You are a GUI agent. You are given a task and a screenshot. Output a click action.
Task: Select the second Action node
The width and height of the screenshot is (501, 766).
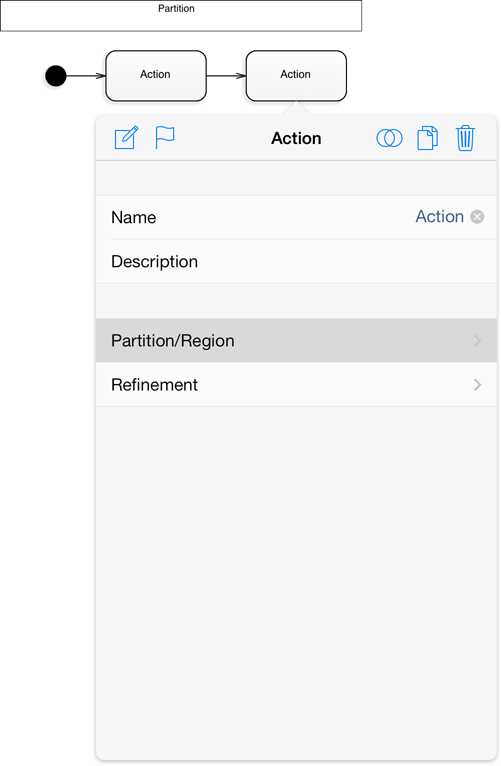click(296, 76)
